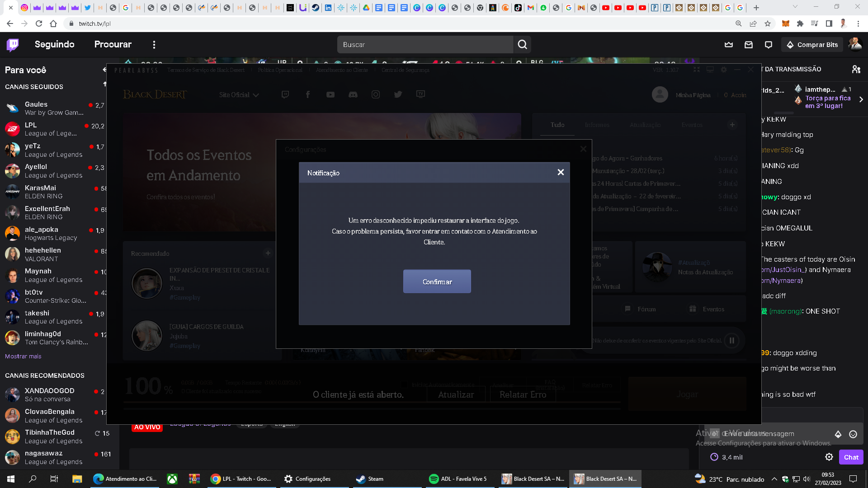Open Twitch home via purple logo
The image size is (868, 488).
click(x=13, y=44)
